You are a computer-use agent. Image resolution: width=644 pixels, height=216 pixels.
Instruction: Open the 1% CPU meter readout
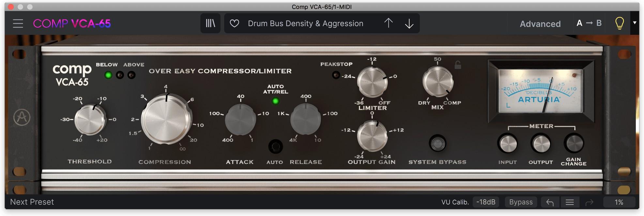(x=619, y=202)
